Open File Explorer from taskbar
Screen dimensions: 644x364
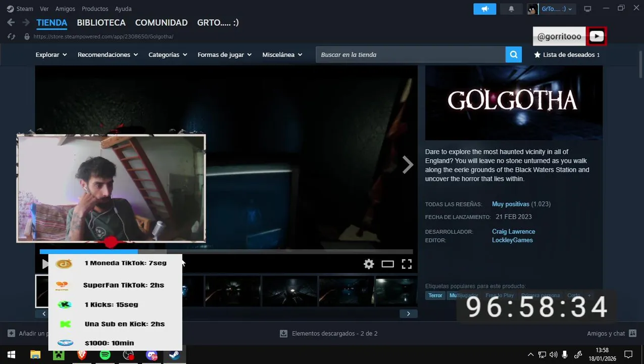click(35, 355)
